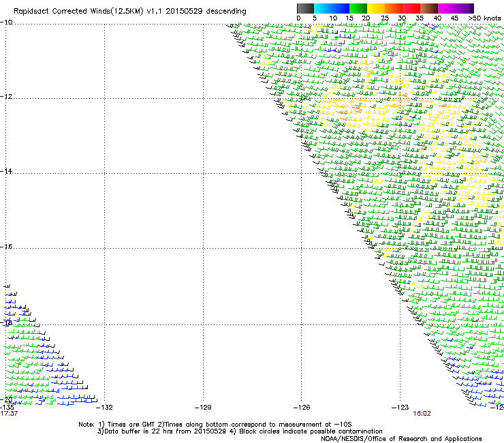Click the -14 latitude axis label
The image size is (504, 443).
click(6, 171)
